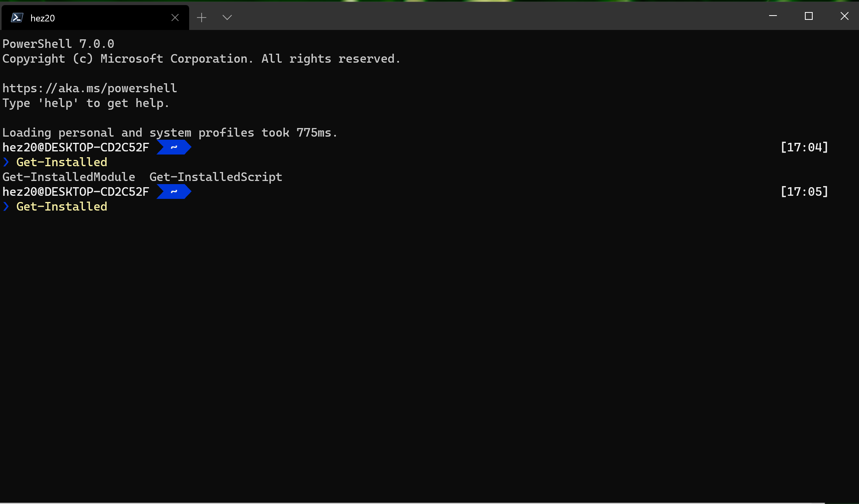Click the hez20 tab title text
The image size is (859, 504).
tap(42, 18)
